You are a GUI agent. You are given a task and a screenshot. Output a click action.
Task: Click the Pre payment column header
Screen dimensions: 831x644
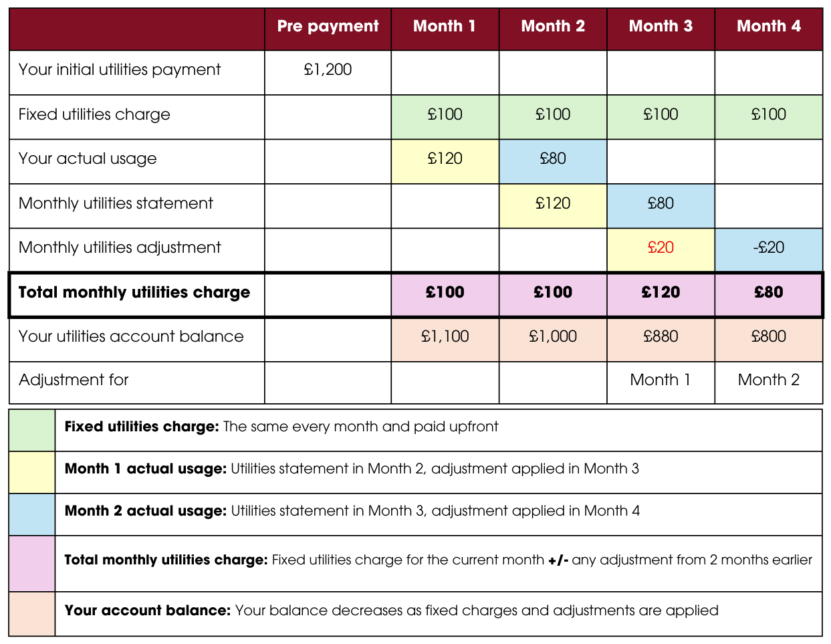click(328, 27)
